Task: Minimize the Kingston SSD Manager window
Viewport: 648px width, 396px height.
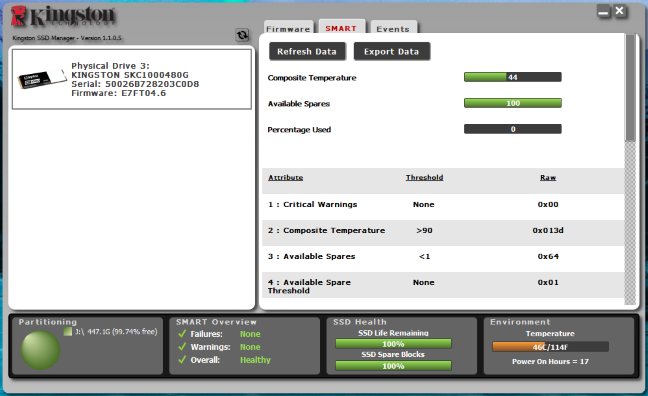Action: pos(603,12)
